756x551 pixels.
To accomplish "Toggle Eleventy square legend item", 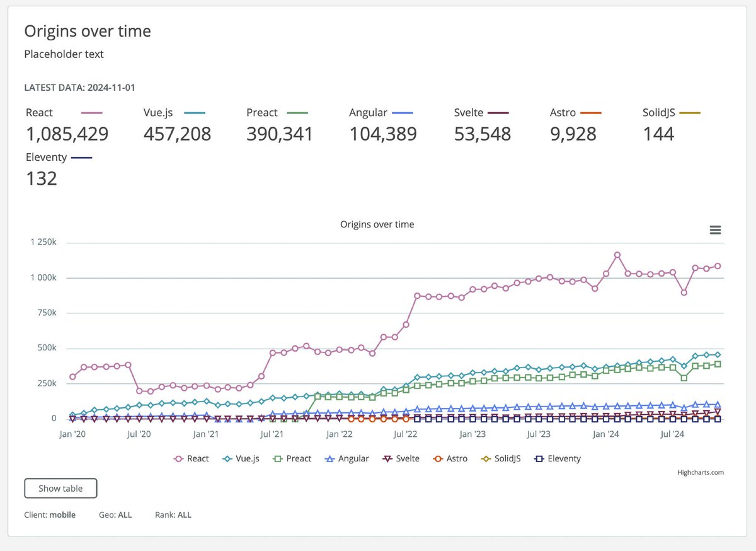I will click(x=557, y=459).
